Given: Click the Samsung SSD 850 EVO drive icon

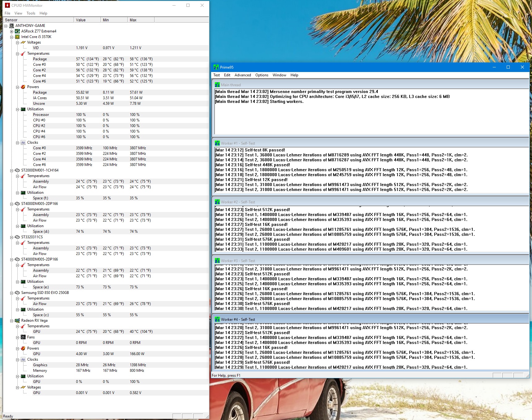Looking at the screenshot, I should point(17,293).
